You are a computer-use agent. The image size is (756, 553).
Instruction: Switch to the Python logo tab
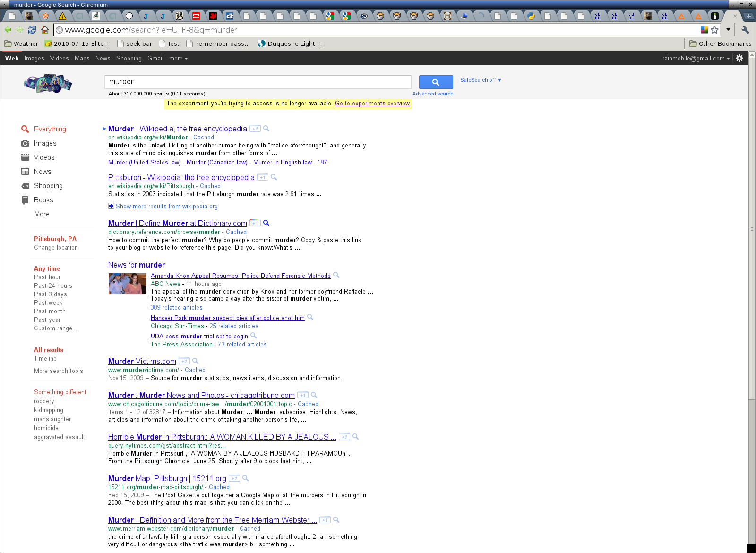pyautogui.click(x=531, y=16)
